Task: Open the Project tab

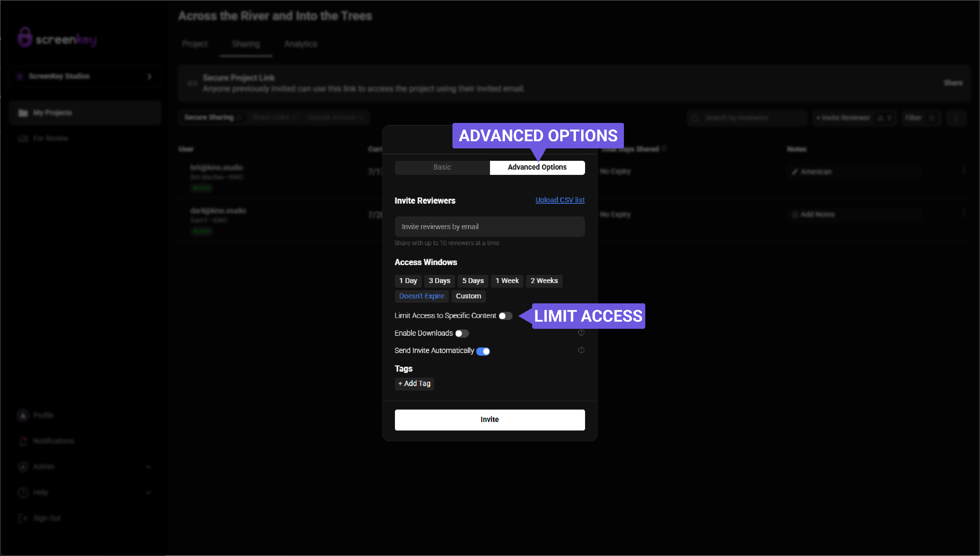Action: (x=195, y=44)
